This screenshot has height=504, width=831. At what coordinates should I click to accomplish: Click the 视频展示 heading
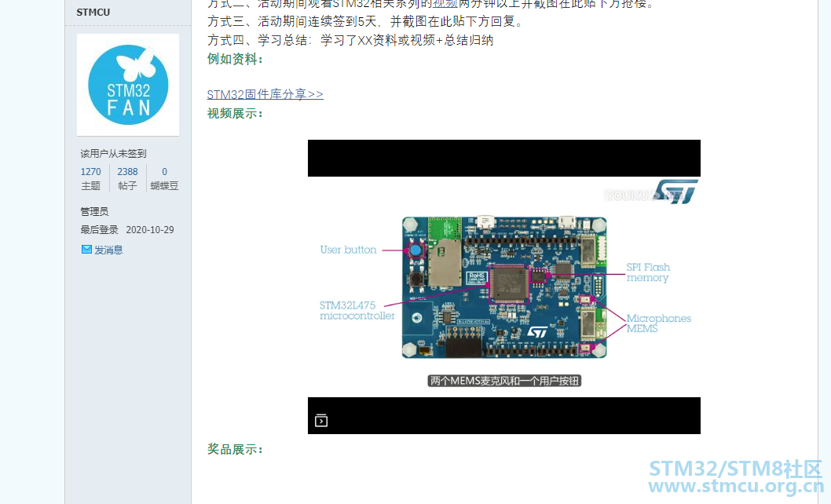[234, 113]
